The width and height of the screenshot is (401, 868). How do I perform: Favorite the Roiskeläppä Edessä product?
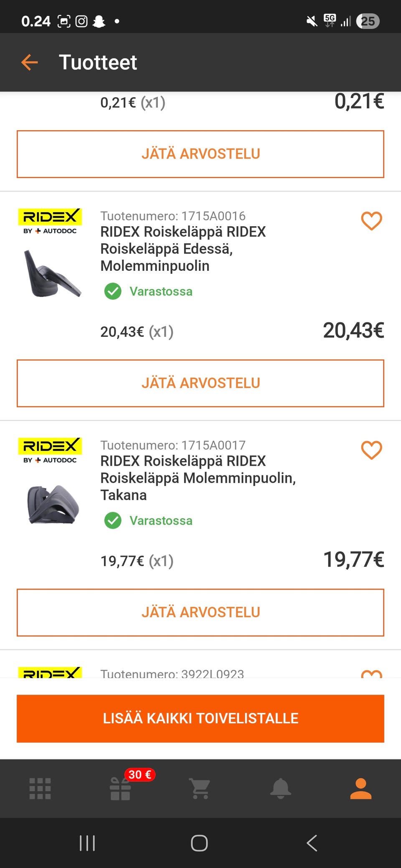coord(371,221)
